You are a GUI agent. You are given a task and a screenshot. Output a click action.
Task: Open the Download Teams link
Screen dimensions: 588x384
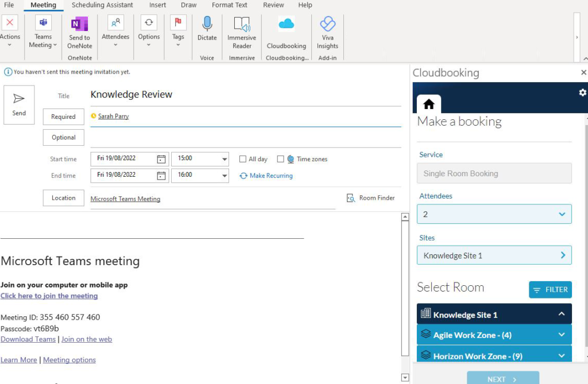coord(28,339)
